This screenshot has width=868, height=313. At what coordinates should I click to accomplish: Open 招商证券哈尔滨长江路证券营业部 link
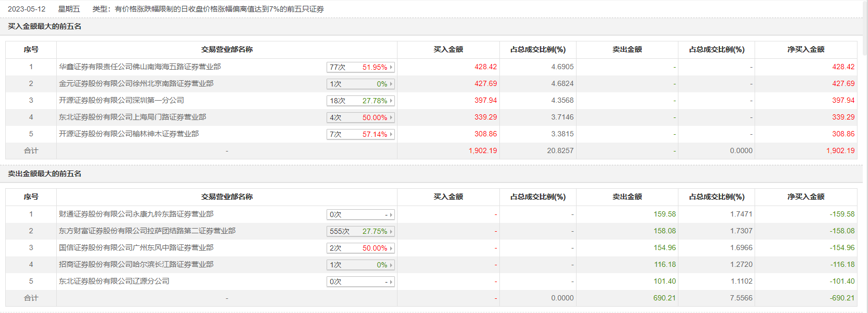coord(136,264)
